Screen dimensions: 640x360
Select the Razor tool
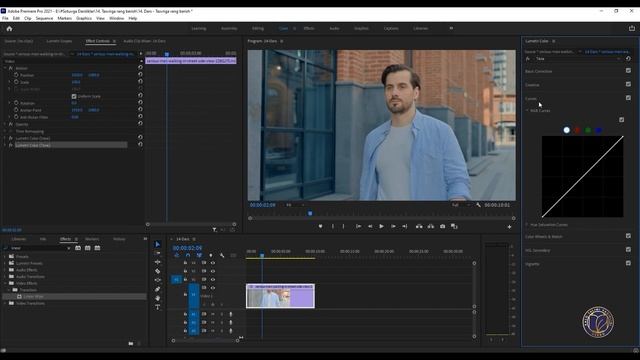pyautogui.click(x=158, y=271)
